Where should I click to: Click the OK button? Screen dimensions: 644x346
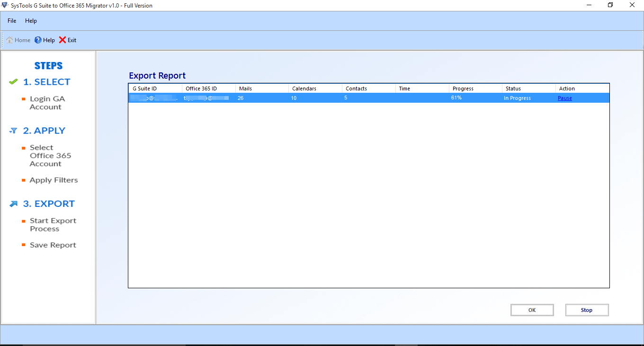(532, 310)
